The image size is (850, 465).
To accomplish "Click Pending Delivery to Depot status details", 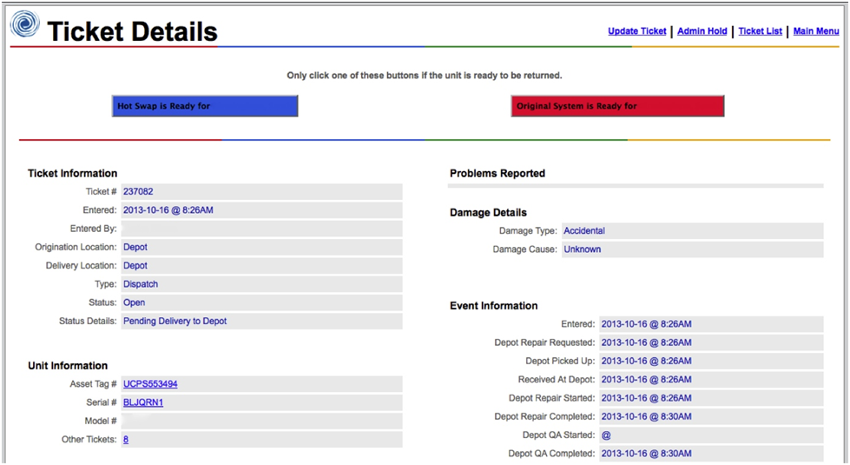I will (175, 321).
